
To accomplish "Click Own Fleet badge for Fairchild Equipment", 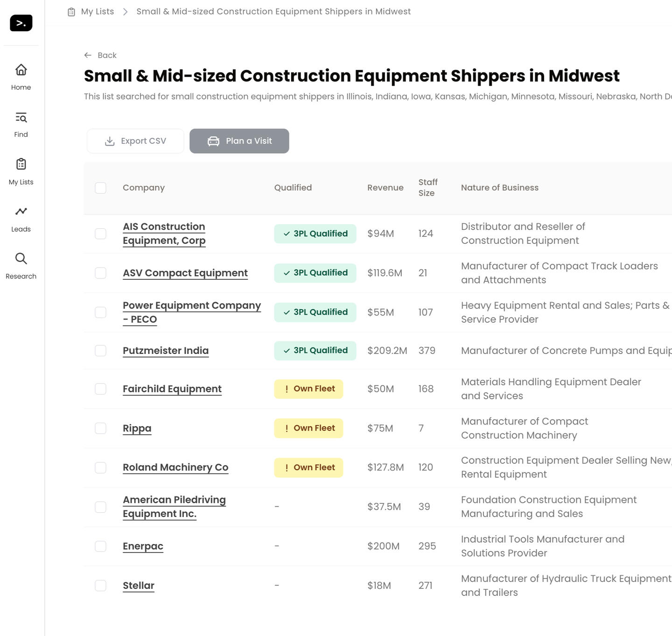I will pyautogui.click(x=308, y=389).
